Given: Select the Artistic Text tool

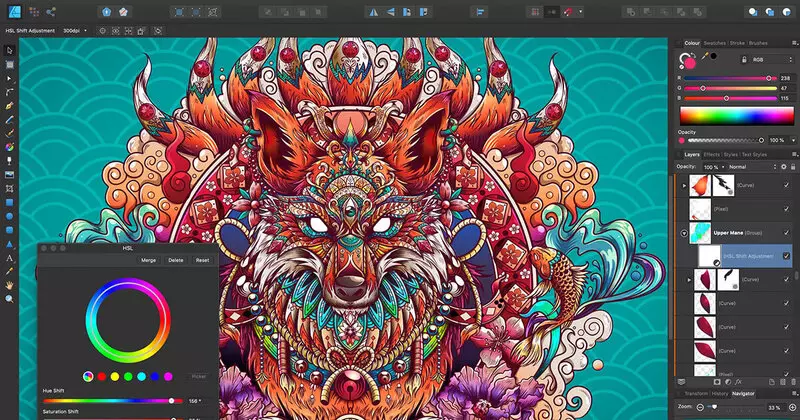Looking at the screenshot, I should click(x=9, y=258).
